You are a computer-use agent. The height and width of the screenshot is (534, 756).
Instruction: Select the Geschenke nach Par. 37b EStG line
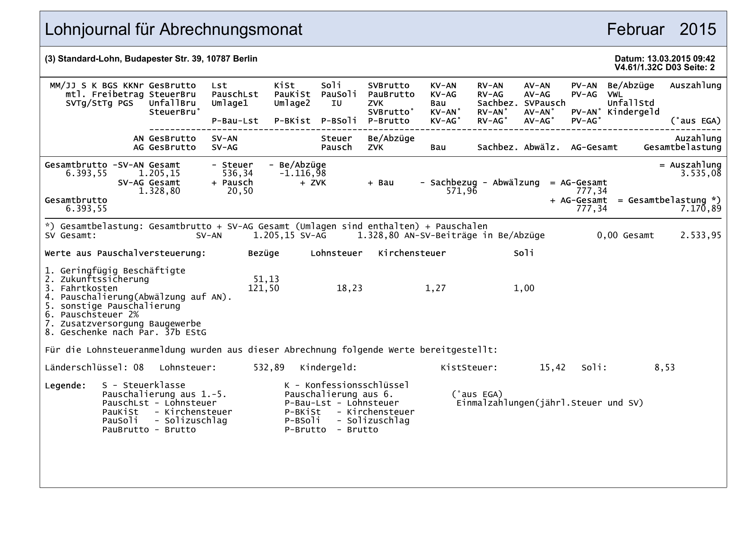pyautogui.click(x=125, y=332)
